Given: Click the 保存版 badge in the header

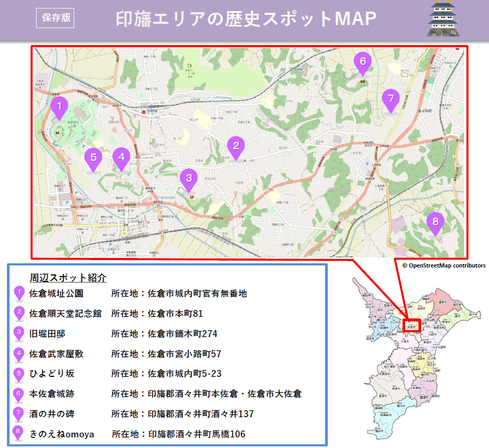Looking at the screenshot, I should [55, 18].
